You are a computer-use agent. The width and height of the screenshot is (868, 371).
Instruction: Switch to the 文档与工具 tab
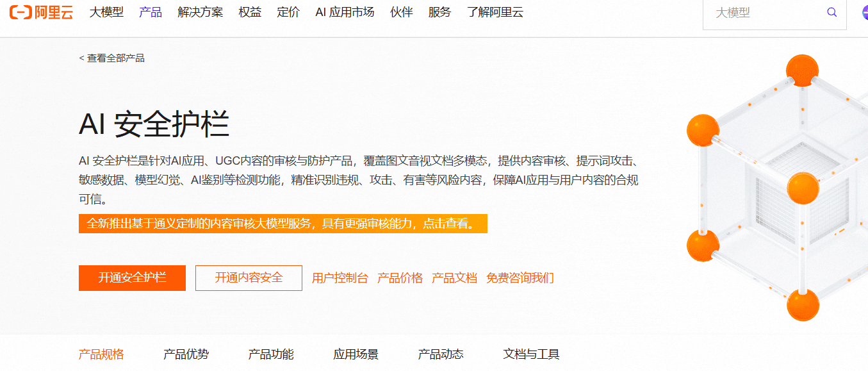pos(532,354)
